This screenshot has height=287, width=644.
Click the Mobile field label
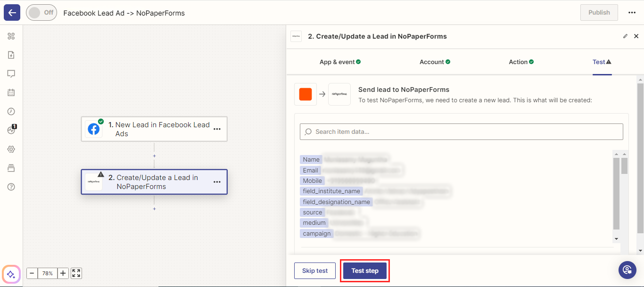(313, 180)
